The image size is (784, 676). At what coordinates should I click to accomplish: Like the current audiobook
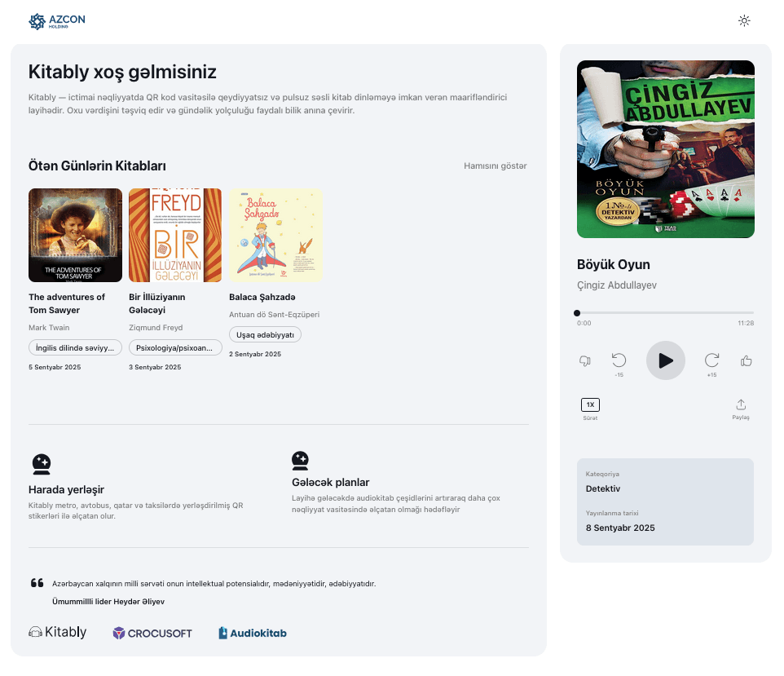point(746,361)
